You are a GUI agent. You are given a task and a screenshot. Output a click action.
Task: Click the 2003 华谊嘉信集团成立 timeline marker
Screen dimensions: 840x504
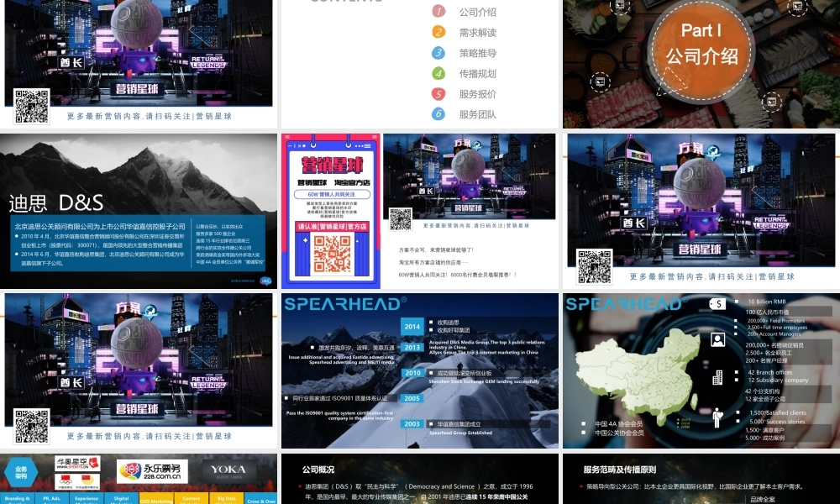point(412,423)
